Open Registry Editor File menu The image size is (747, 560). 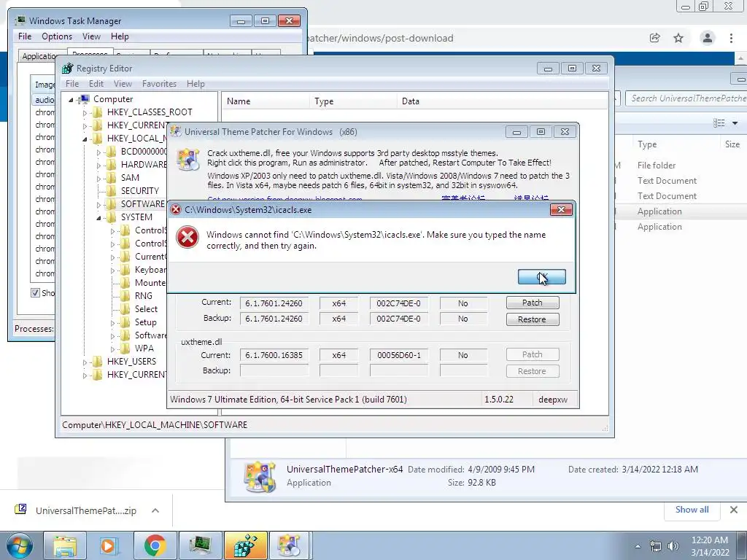[x=72, y=84]
